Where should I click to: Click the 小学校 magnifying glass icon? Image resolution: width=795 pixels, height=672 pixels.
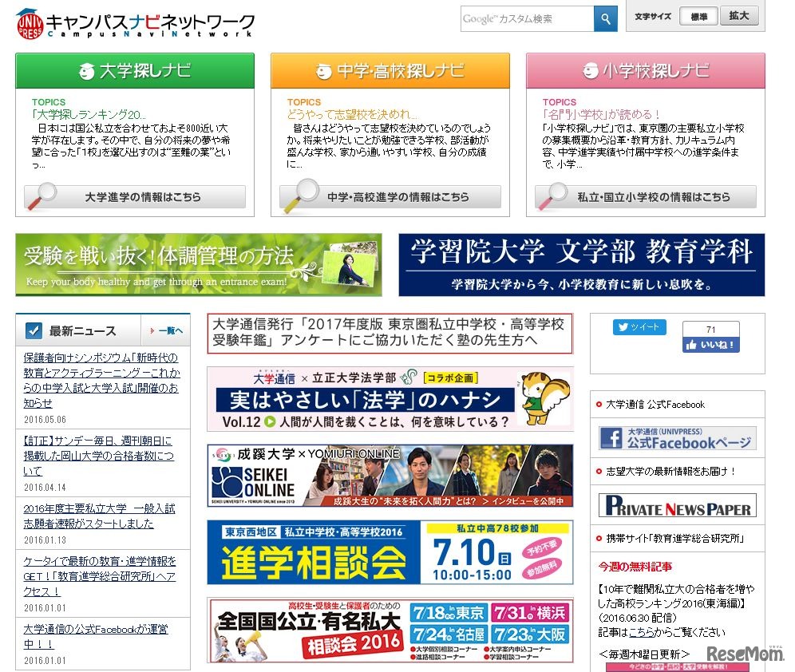pos(552,196)
